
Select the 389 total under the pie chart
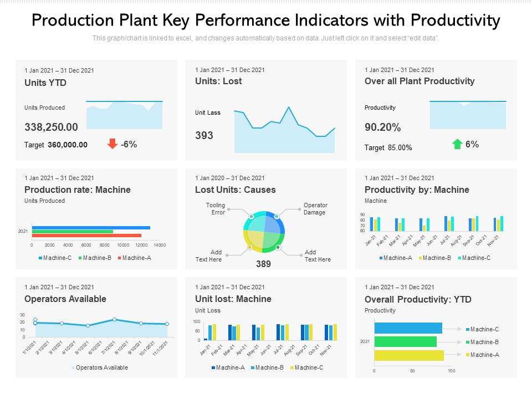(263, 264)
